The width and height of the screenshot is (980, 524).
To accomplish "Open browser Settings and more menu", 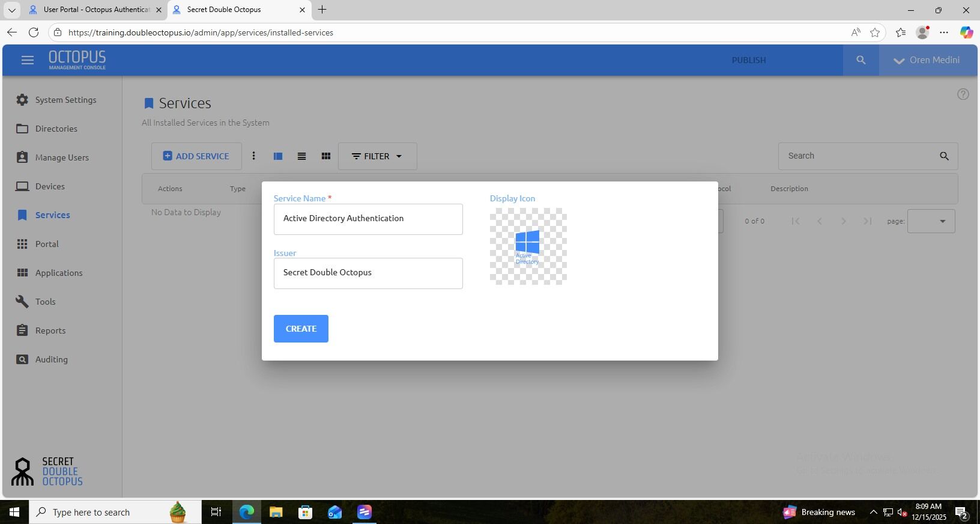I will 944,32.
